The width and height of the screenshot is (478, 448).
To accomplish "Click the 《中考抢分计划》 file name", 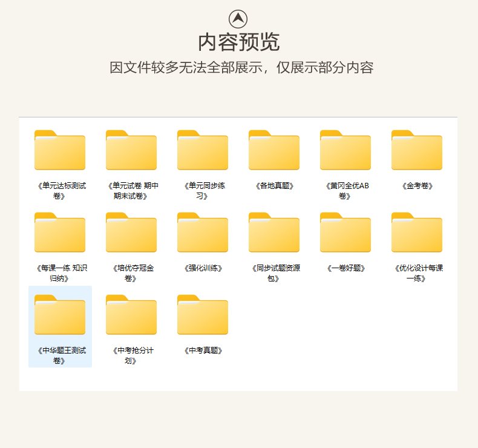I will [x=133, y=355].
